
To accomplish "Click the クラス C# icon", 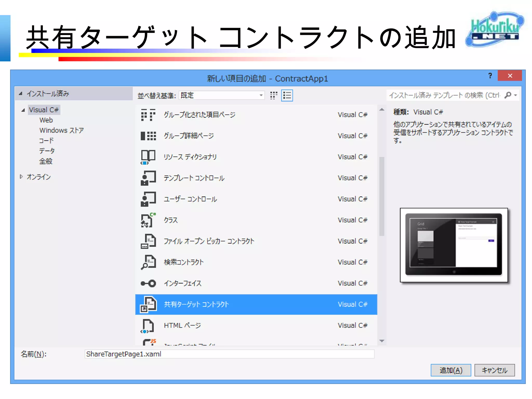I will (x=148, y=220).
